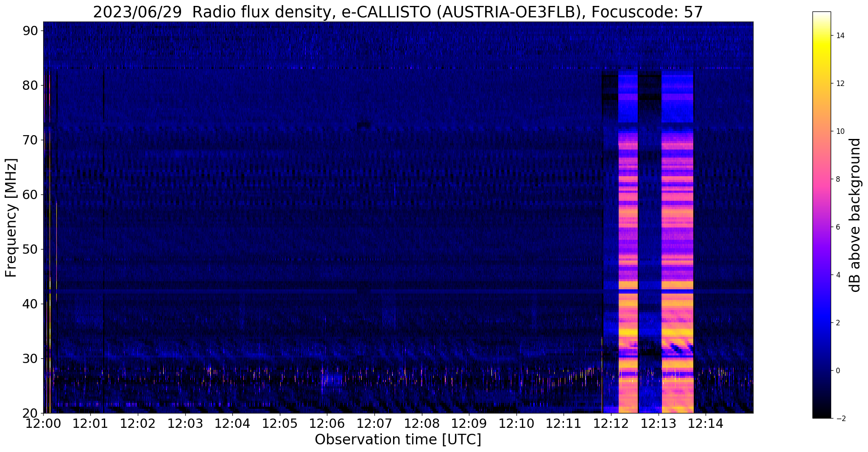
Task: Click the 12:12 time tick label
Action: [611, 424]
